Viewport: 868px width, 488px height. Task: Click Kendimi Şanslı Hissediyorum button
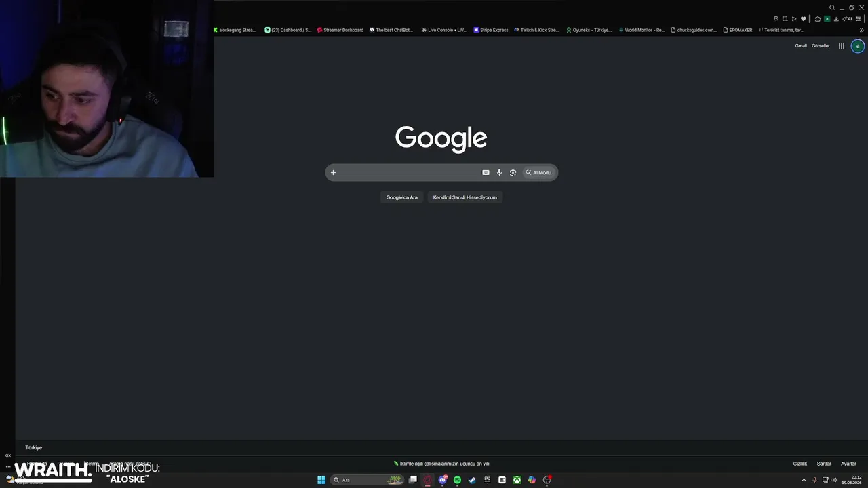click(465, 197)
